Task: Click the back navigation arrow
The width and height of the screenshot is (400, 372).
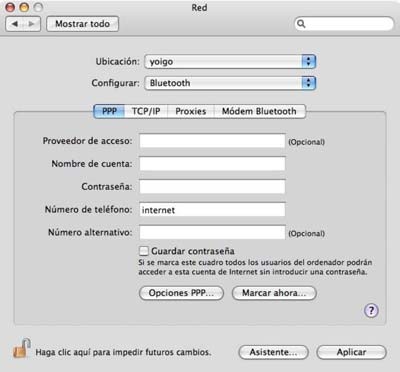Action: pos(15,24)
